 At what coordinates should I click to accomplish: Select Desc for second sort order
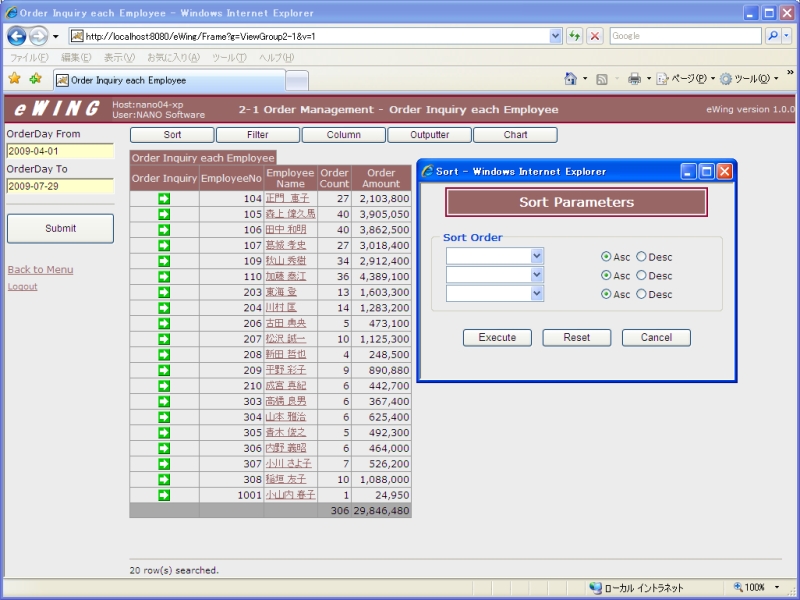coord(641,276)
